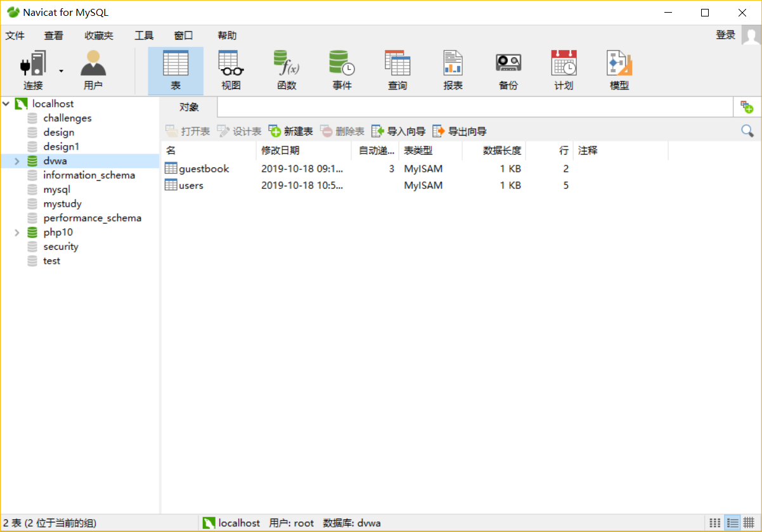
Task: Collapse the localhost connection node
Action: click(6, 103)
